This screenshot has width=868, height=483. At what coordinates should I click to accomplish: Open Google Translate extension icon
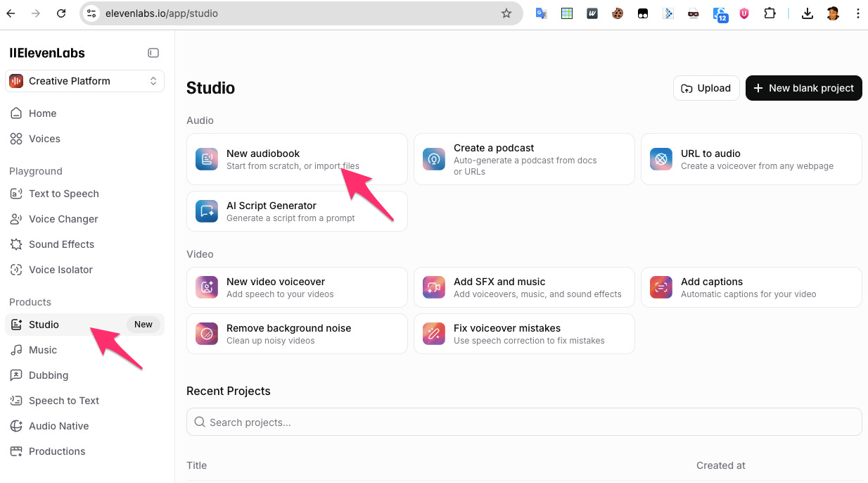542,13
